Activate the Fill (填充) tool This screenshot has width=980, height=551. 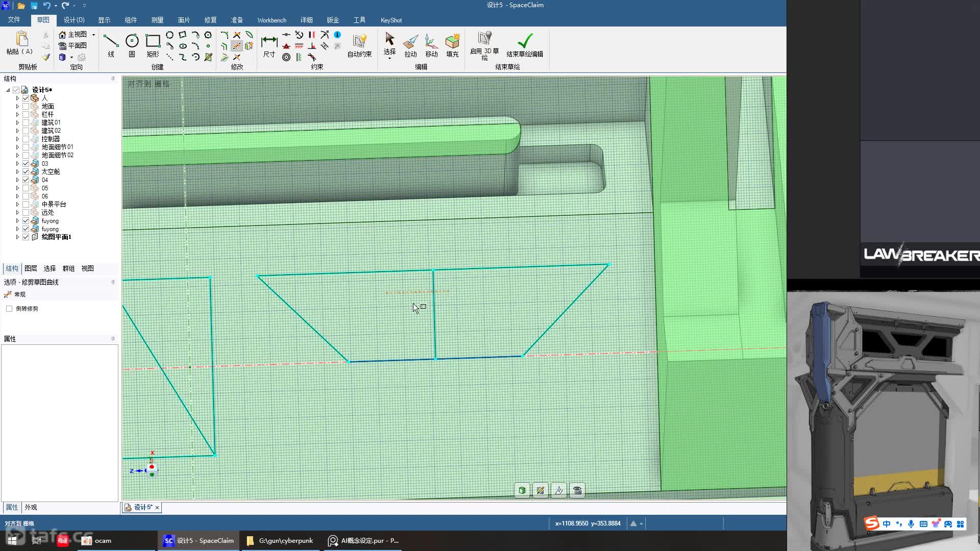coord(452,45)
